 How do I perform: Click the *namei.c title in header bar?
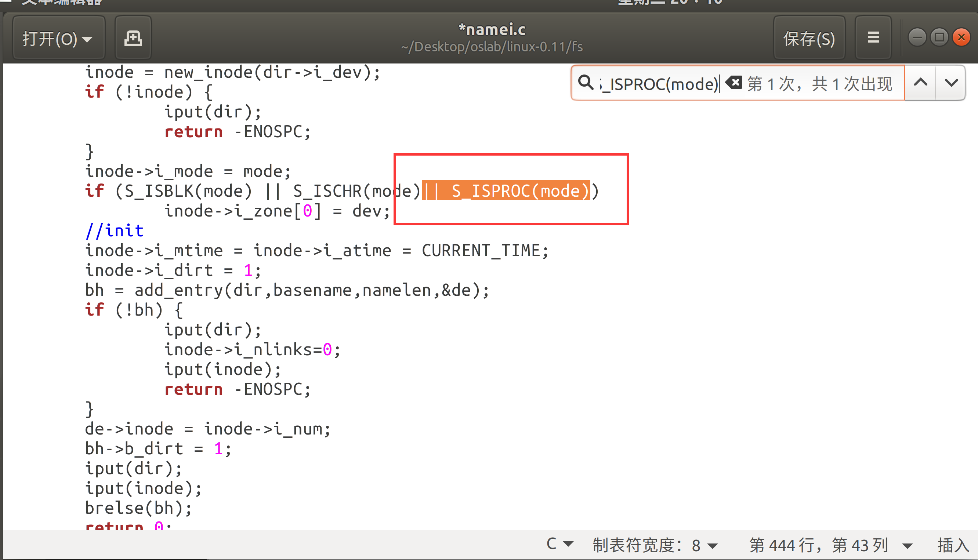coord(492,29)
